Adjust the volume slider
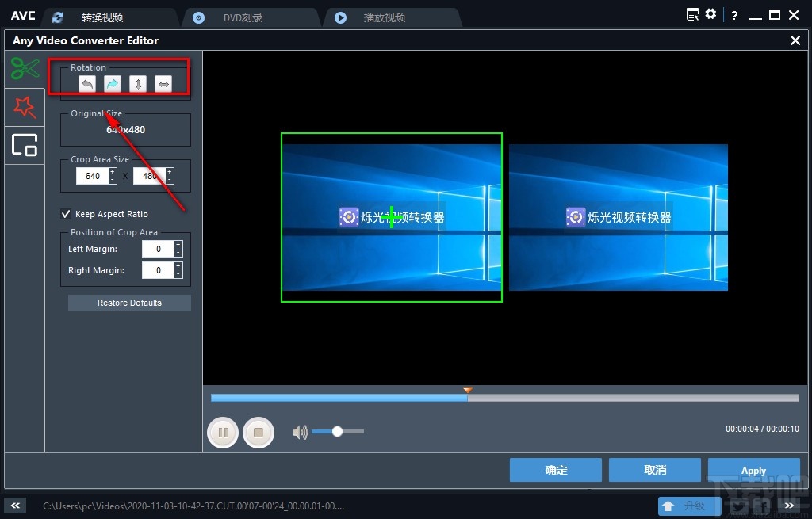The image size is (812, 519). [x=336, y=432]
